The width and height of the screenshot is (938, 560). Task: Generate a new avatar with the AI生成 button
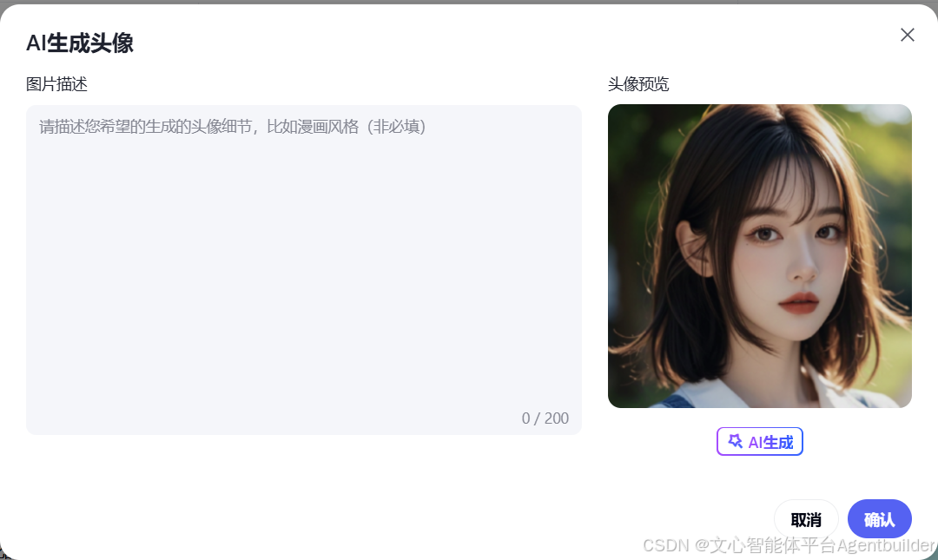tap(760, 442)
